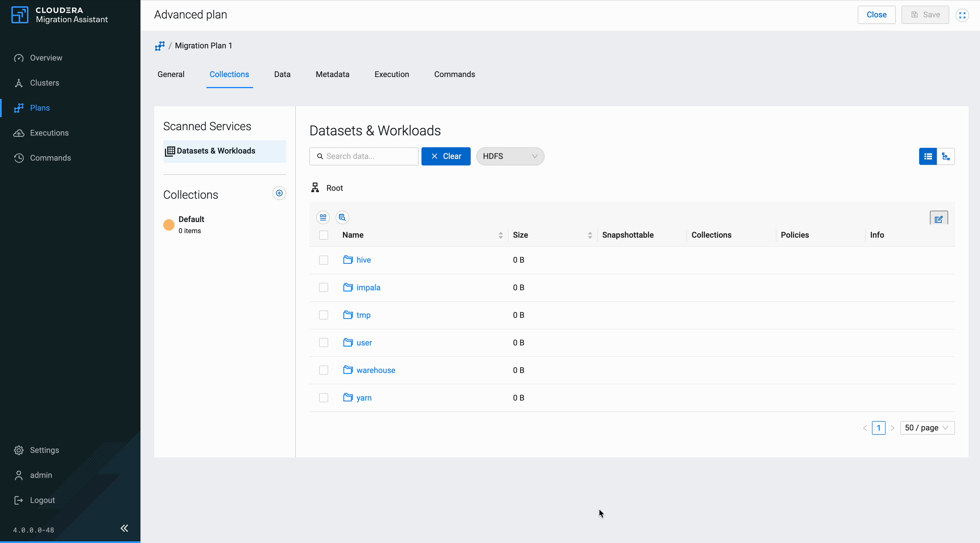Viewport: 980px width, 543px height.
Task: Click the Close button
Action: tap(876, 15)
